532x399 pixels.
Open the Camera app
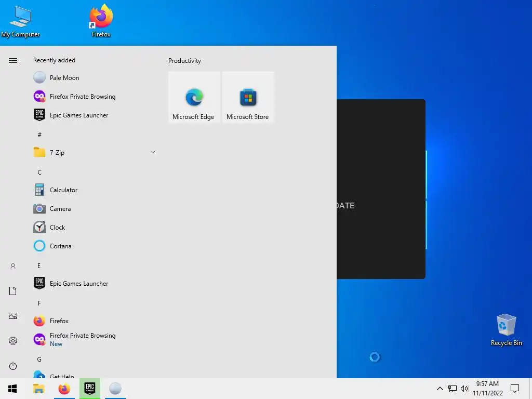pyautogui.click(x=95, y=209)
